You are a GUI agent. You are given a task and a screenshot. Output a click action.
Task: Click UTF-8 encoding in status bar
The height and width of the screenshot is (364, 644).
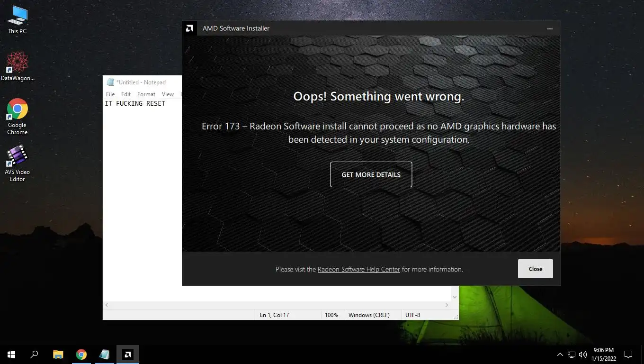[x=412, y=315]
